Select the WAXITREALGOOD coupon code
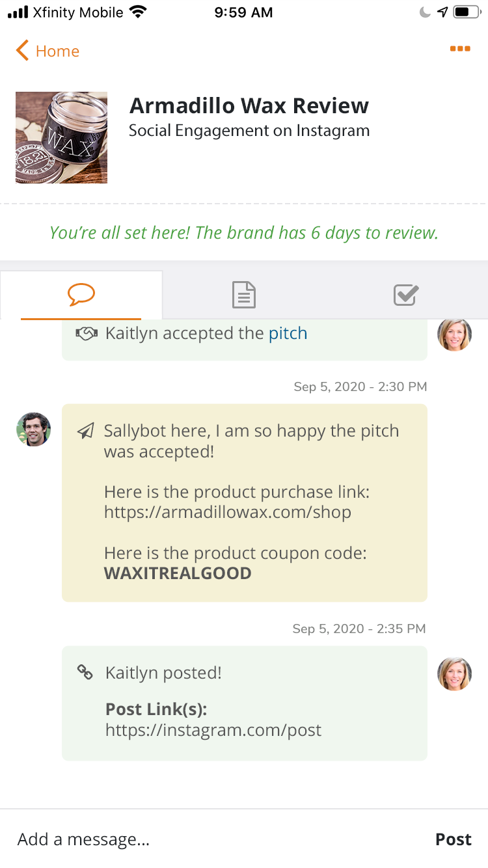 pos(178,573)
